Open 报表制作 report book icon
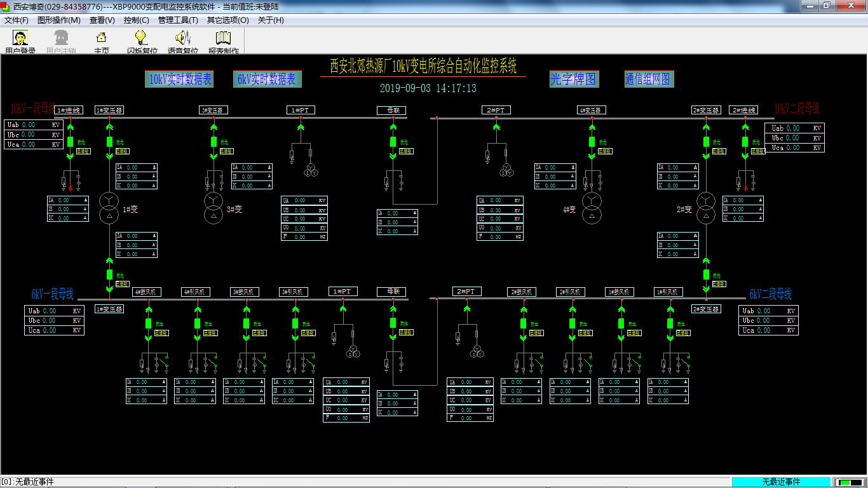Viewport: 868px width, 488px height. pos(223,39)
